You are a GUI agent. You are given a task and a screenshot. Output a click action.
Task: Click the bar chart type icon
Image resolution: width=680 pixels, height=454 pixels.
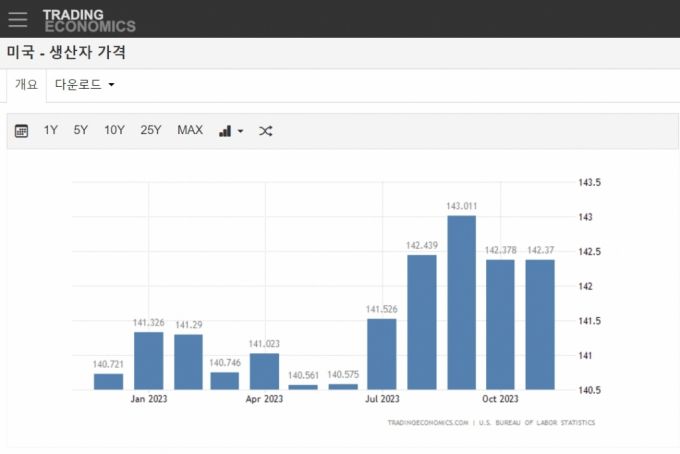(x=225, y=131)
